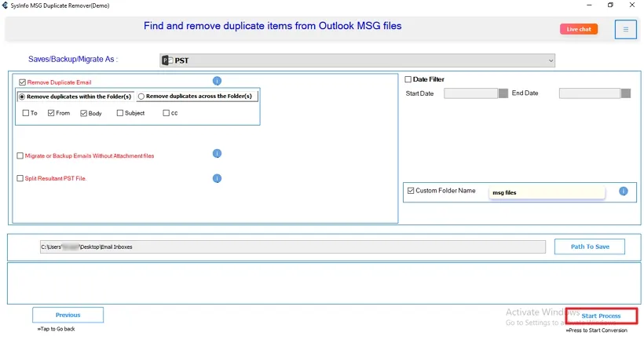644x343 pixels.
Task: Click the info icon next to Custom Folder Name
Action: [x=623, y=191]
